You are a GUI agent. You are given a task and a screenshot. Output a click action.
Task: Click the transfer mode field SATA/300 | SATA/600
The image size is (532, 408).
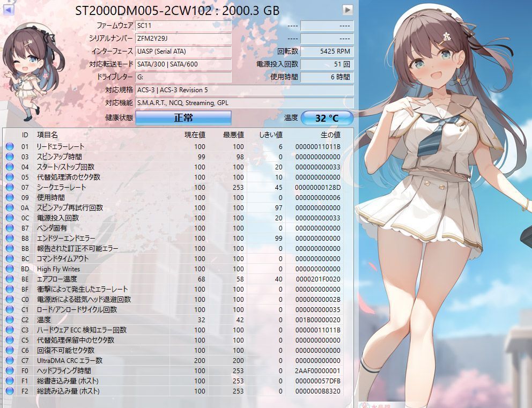[x=183, y=64]
